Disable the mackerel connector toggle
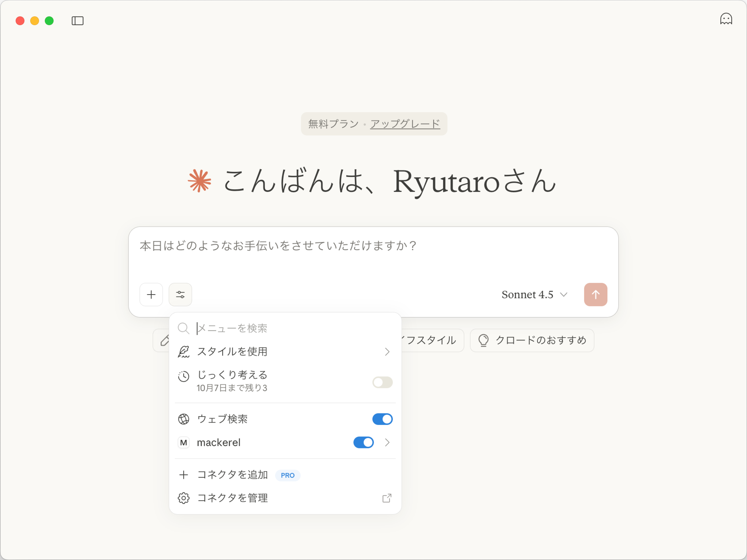 363,442
